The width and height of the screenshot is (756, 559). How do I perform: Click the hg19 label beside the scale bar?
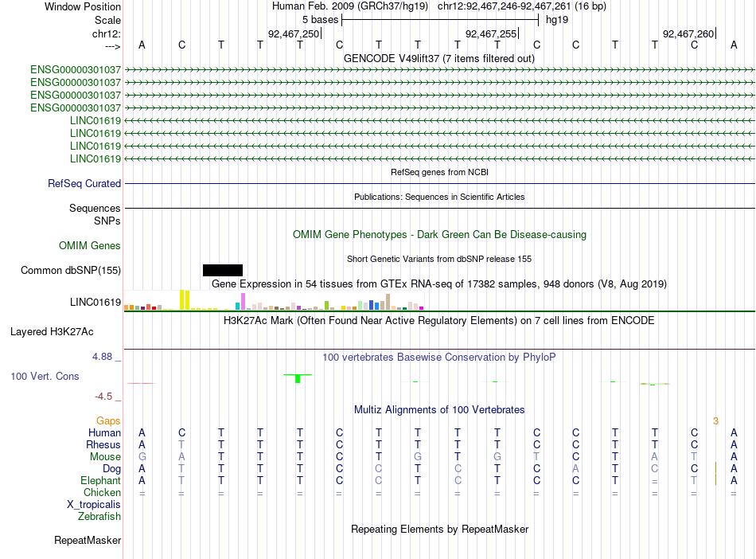(557, 20)
